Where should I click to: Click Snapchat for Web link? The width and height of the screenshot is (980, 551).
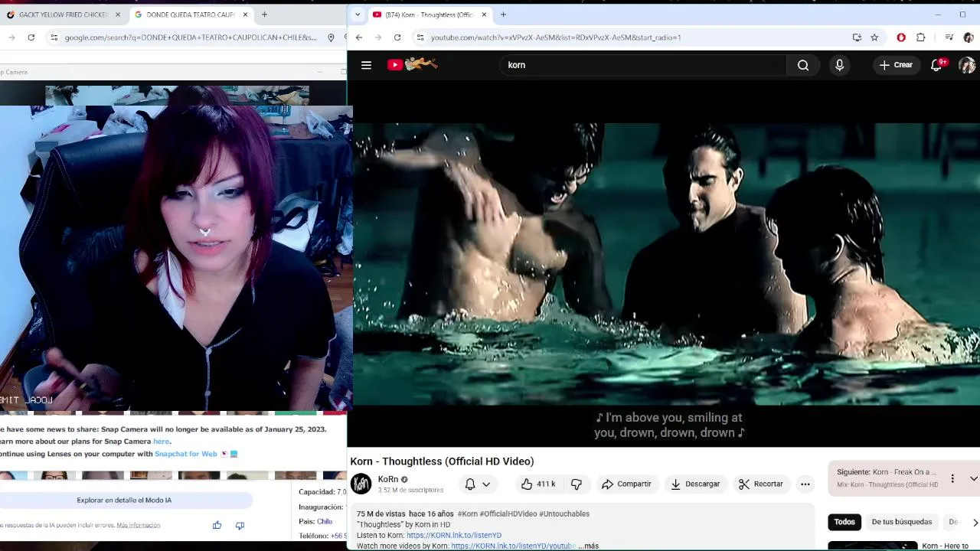pos(186,454)
